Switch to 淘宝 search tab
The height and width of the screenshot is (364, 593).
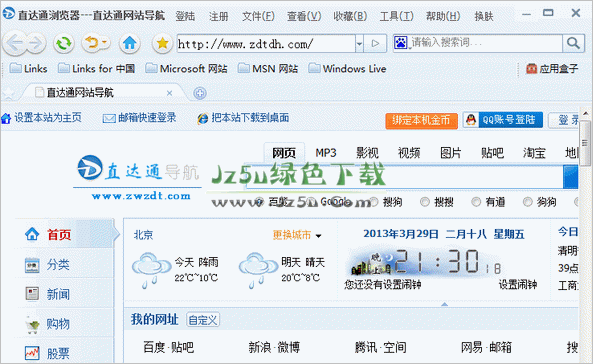coord(534,153)
